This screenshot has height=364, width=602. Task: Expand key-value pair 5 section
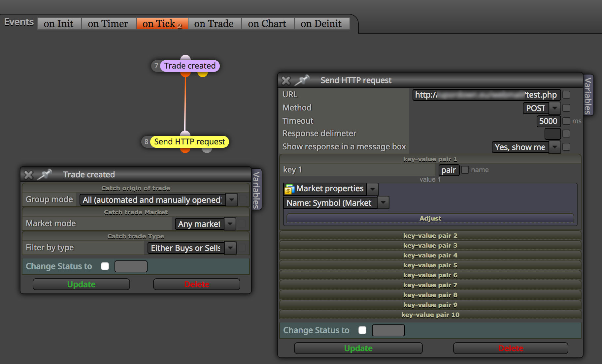[430, 265]
